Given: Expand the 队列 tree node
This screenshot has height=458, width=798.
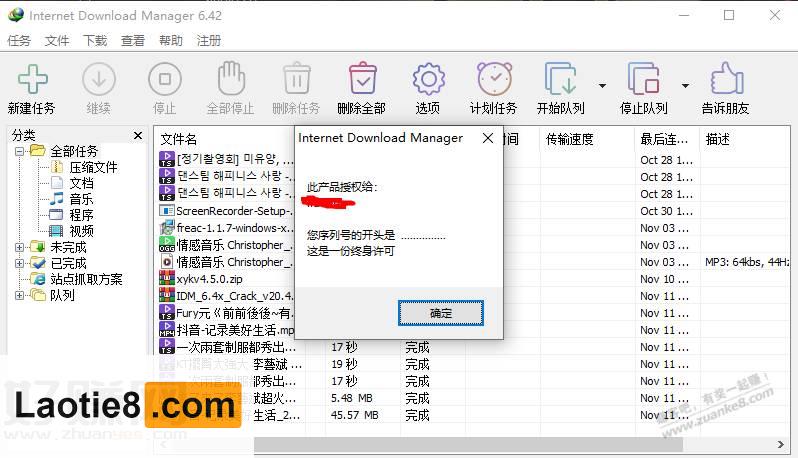Looking at the screenshot, I should [x=19, y=295].
